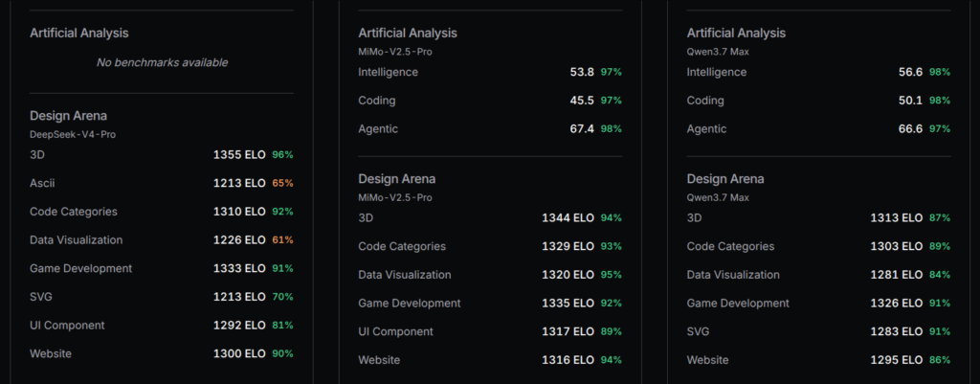
Task: Click the '45.5' Coding score
Action: tap(582, 101)
